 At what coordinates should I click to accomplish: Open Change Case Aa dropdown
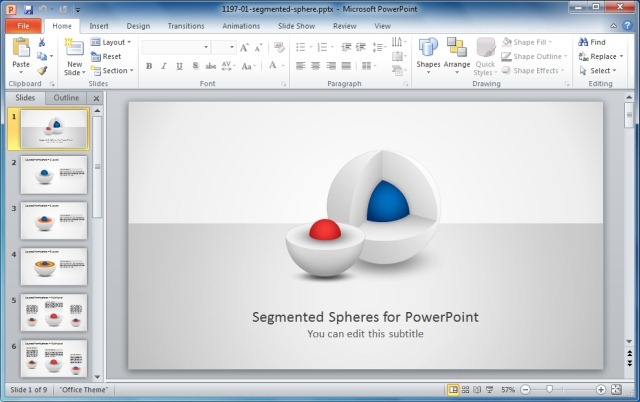point(249,66)
